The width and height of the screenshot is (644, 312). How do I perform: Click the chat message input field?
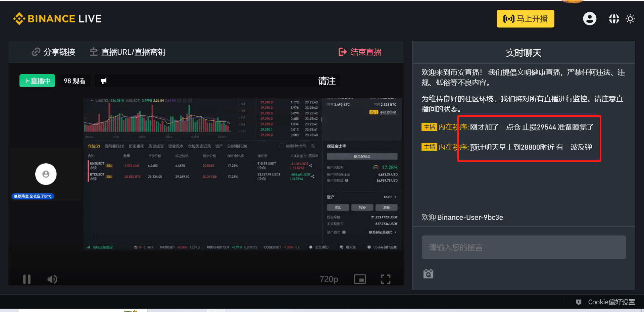(523, 247)
